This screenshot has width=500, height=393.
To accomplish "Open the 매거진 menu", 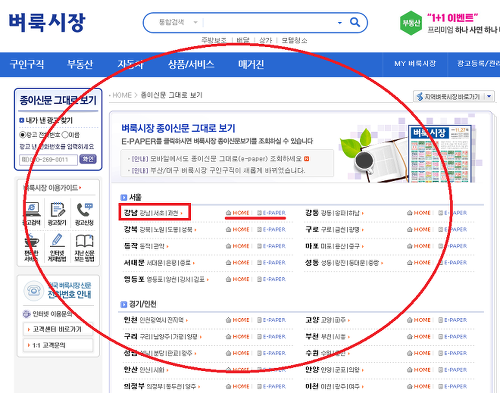I will (251, 64).
